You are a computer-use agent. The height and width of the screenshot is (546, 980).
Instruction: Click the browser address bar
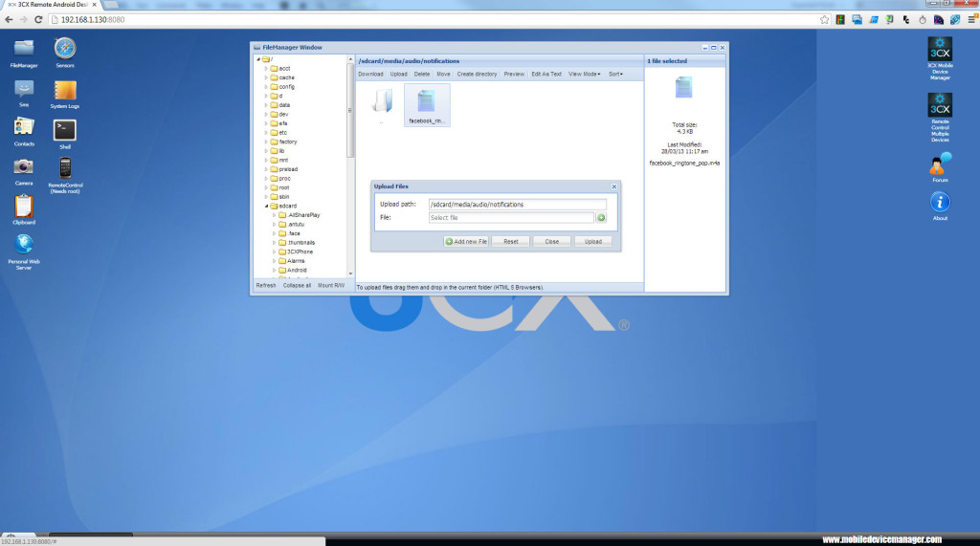click(x=437, y=19)
